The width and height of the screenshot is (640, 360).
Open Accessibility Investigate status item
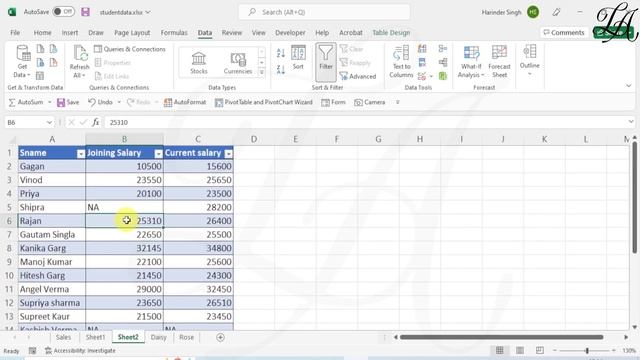[x=80, y=351]
